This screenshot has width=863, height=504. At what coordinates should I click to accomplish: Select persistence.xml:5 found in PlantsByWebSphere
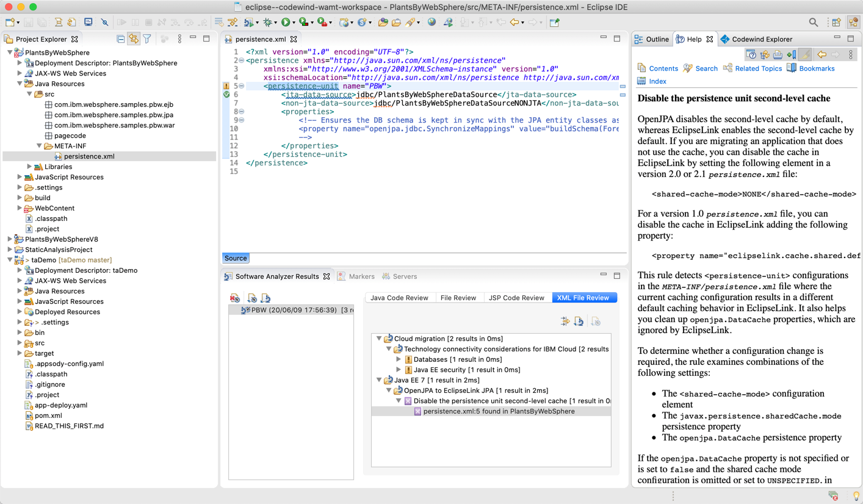click(x=491, y=411)
